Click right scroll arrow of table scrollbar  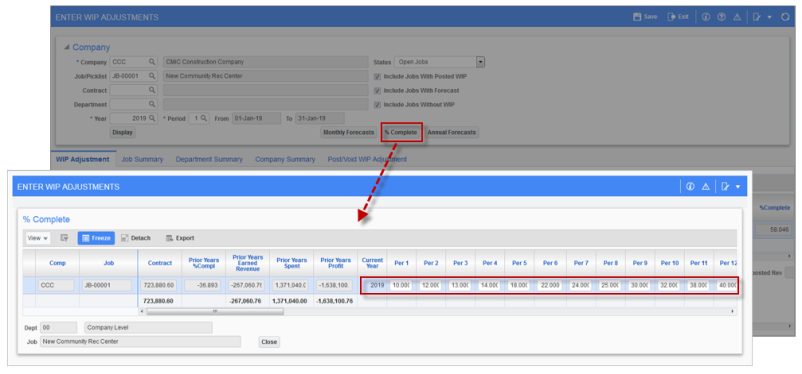(732, 311)
